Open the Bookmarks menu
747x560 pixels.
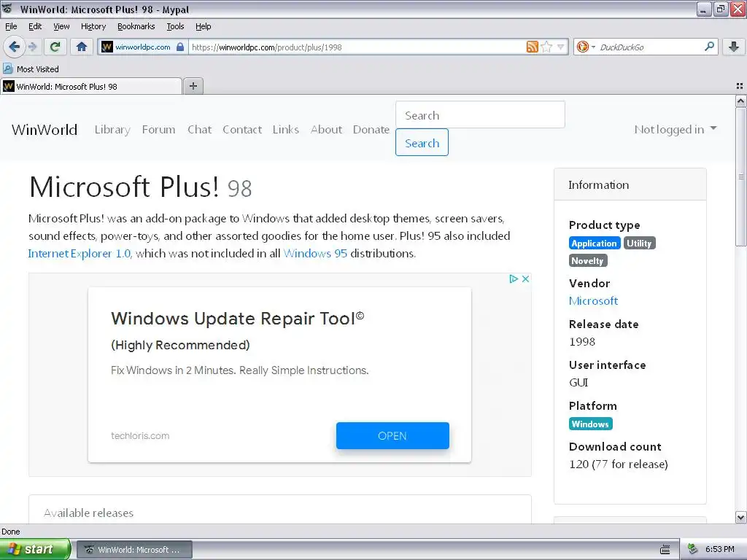coord(136,26)
